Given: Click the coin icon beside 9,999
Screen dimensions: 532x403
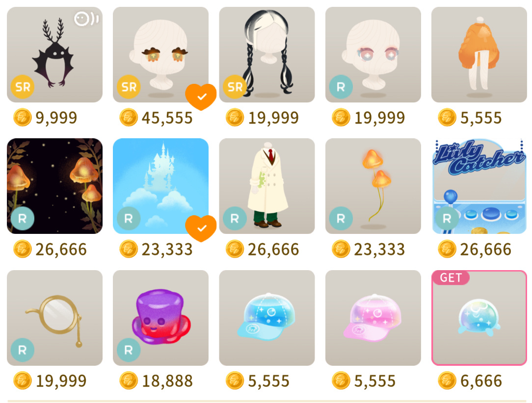Looking at the screenshot, I should 23,118.
